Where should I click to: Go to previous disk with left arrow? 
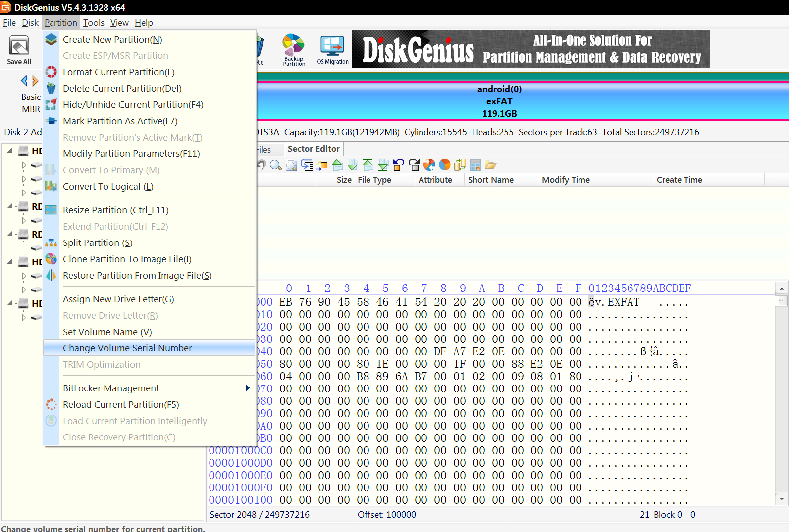pos(24,81)
